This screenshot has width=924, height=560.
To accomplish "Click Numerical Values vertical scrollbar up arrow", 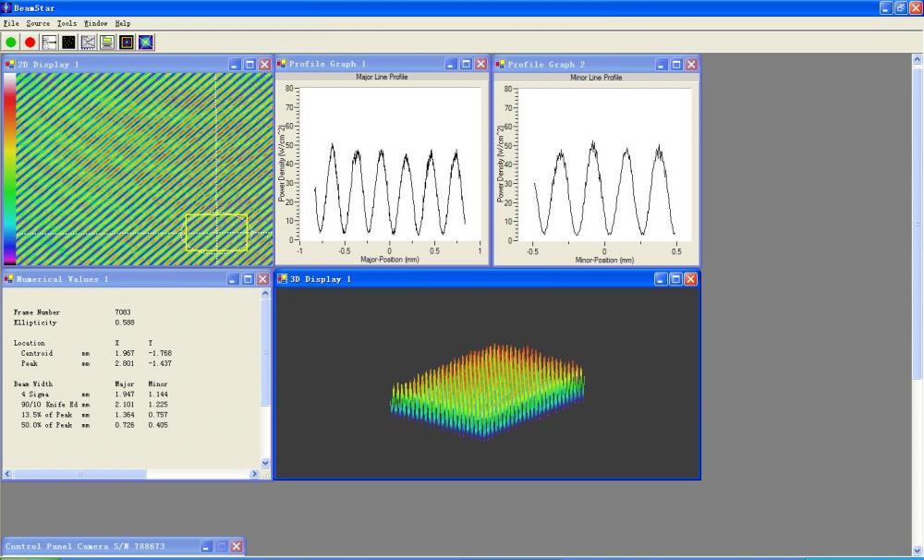I will tap(265, 293).
